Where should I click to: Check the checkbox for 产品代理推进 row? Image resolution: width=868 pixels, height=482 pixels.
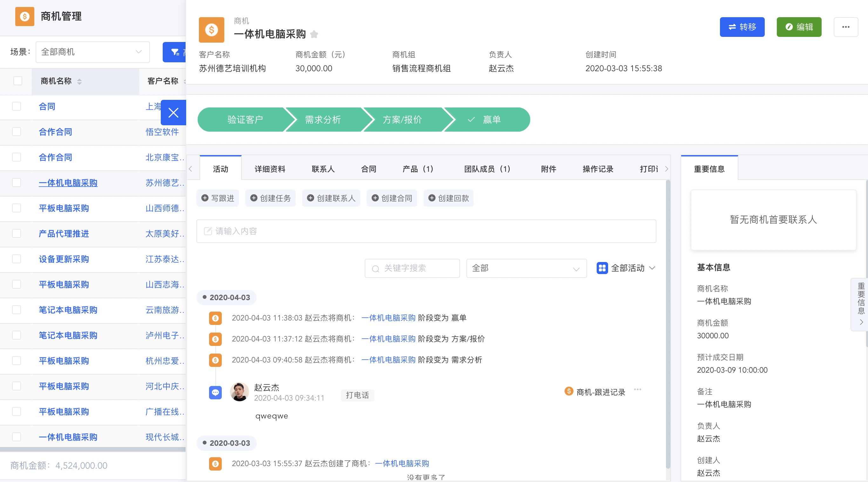(x=17, y=233)
